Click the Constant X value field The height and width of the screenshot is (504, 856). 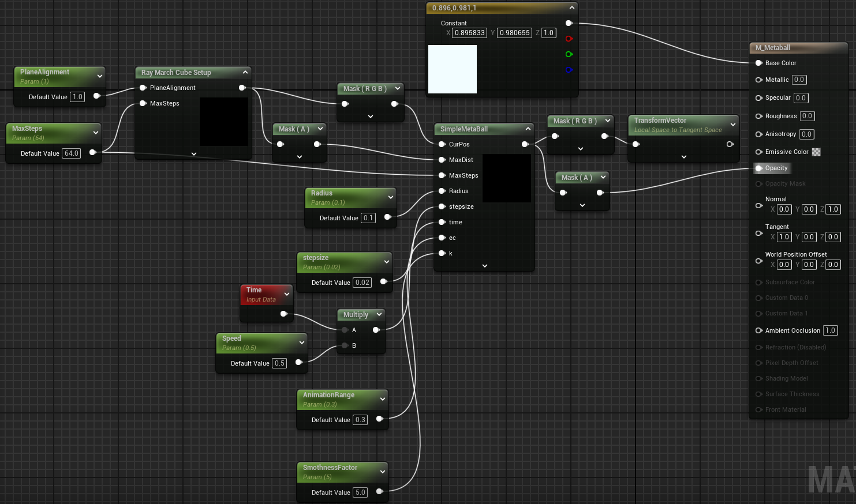tap(469, 33)
